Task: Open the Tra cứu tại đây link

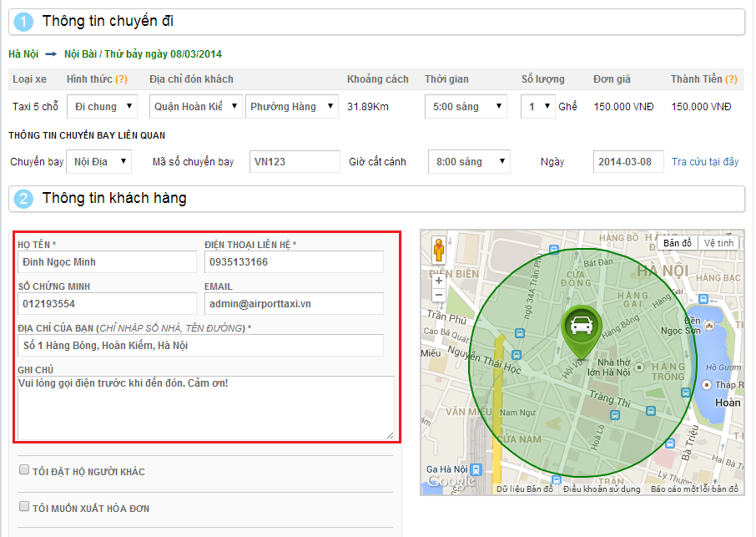Action: (x=705, y=162)
